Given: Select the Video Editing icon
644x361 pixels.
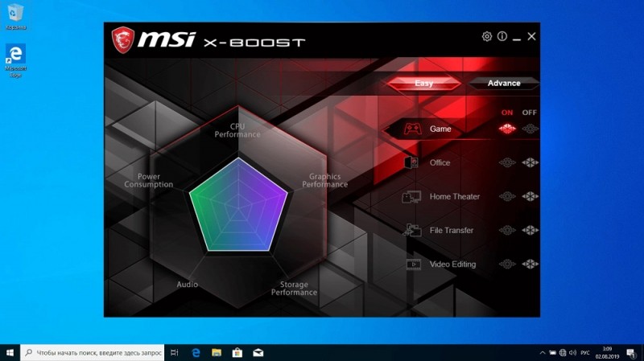Looking at the screenshot, I should (x=413, y=265).
